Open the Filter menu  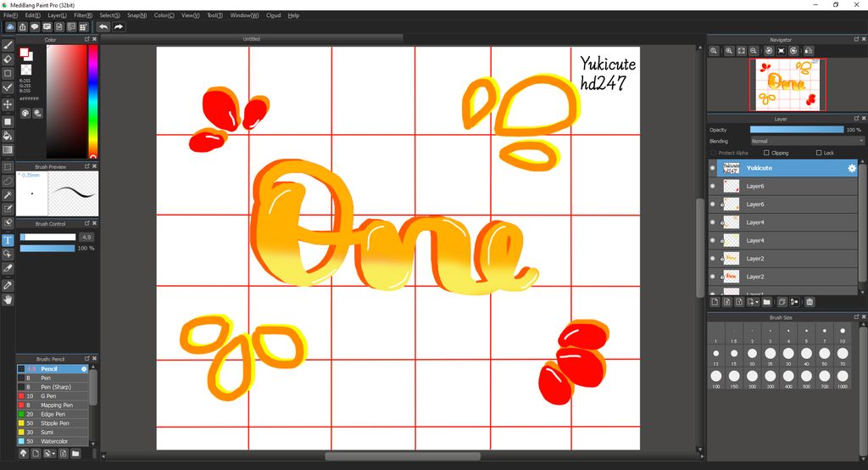[83, 15]
